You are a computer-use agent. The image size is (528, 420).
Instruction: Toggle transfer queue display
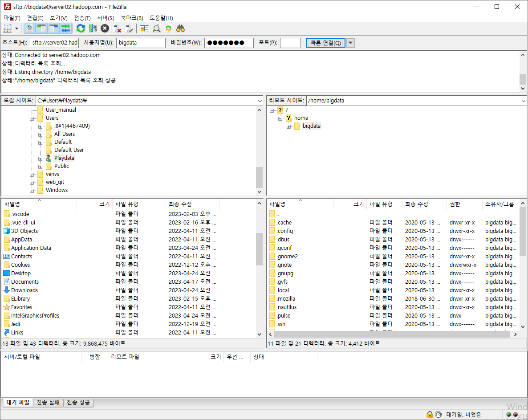pyautogui.click(x=65, y=29)
